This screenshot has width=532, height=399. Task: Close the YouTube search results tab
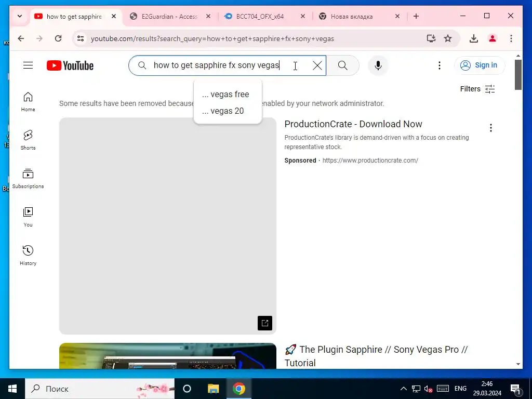point(114,16)
